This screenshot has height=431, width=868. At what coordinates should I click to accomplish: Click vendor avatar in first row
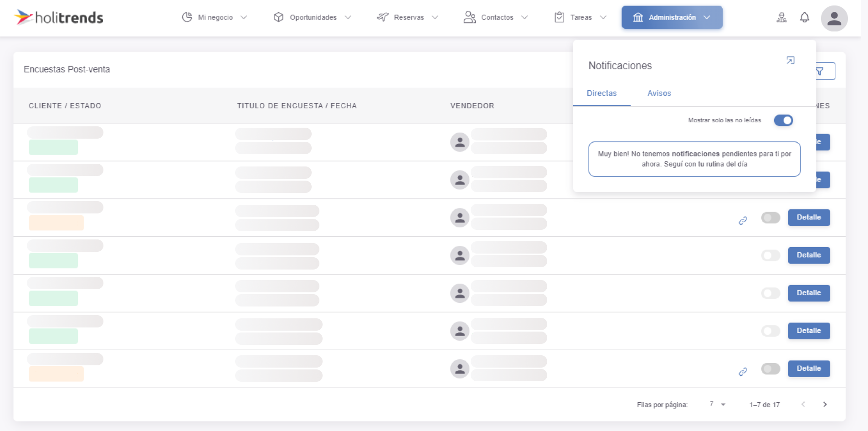click(x=460, y=142)
